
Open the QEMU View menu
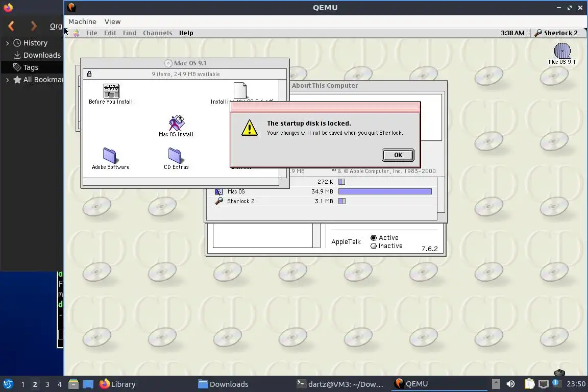[112, 22]
